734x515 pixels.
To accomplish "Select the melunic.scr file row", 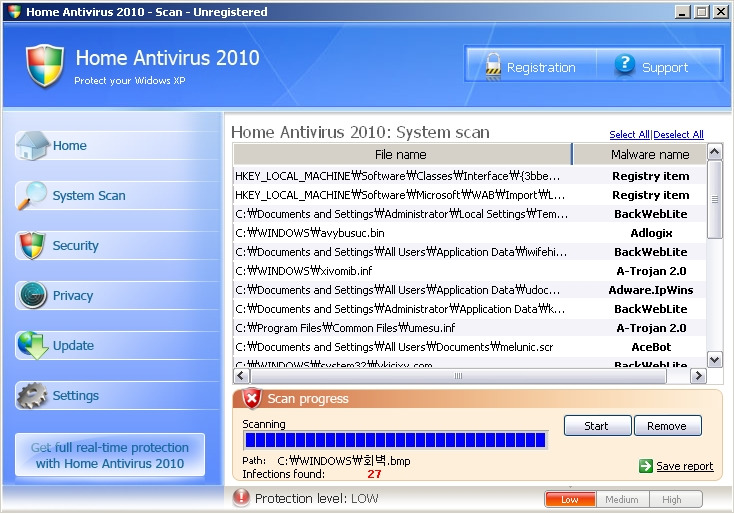I will 470,347.
